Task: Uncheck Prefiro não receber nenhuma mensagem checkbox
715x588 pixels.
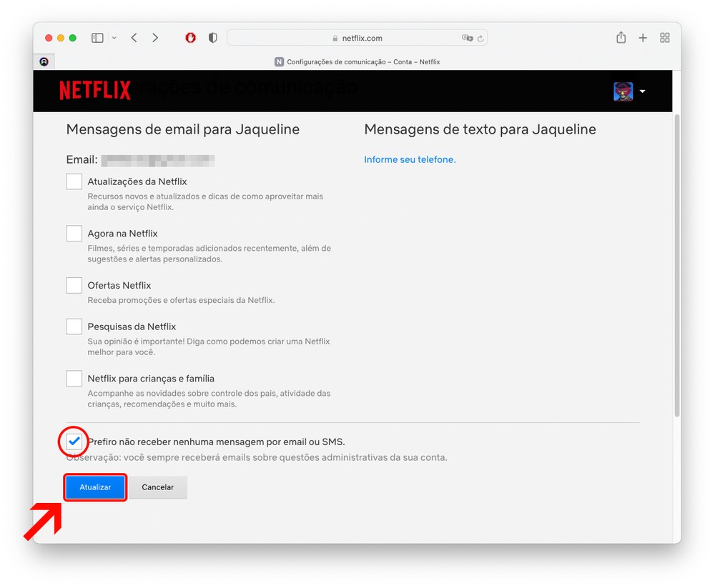Action: click(x=74, y=442)
